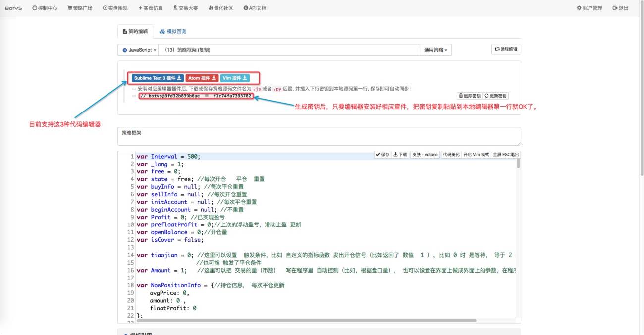Download the Sublime Text 3 插件
This screenshot has height=335, width=644.
tap(158, 78)
